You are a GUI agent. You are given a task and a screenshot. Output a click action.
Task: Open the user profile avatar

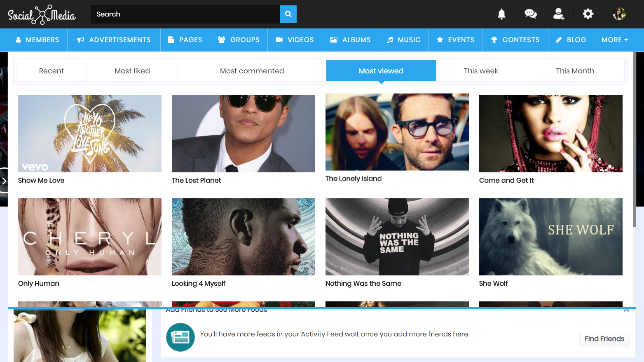(x=619, y=14)
